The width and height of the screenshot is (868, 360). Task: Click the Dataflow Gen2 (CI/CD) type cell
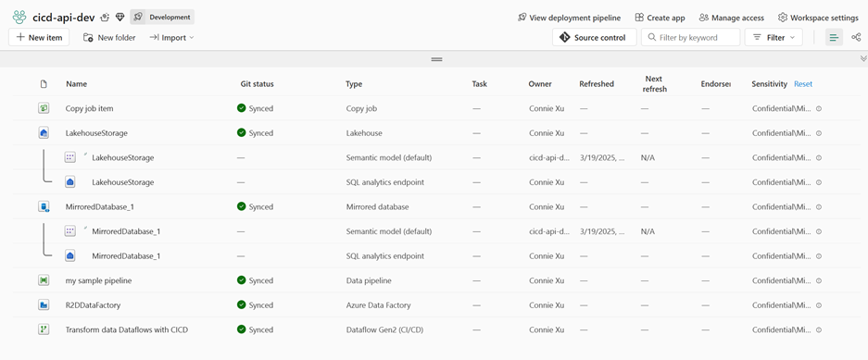pyautogui.click(x=384, y=329)
